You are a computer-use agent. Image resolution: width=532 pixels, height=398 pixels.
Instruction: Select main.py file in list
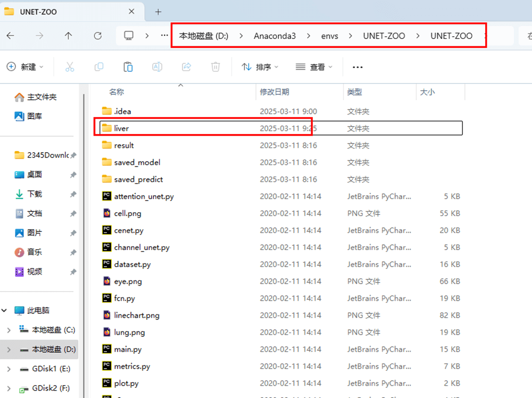pyautogui.click(x=128, y=350)
